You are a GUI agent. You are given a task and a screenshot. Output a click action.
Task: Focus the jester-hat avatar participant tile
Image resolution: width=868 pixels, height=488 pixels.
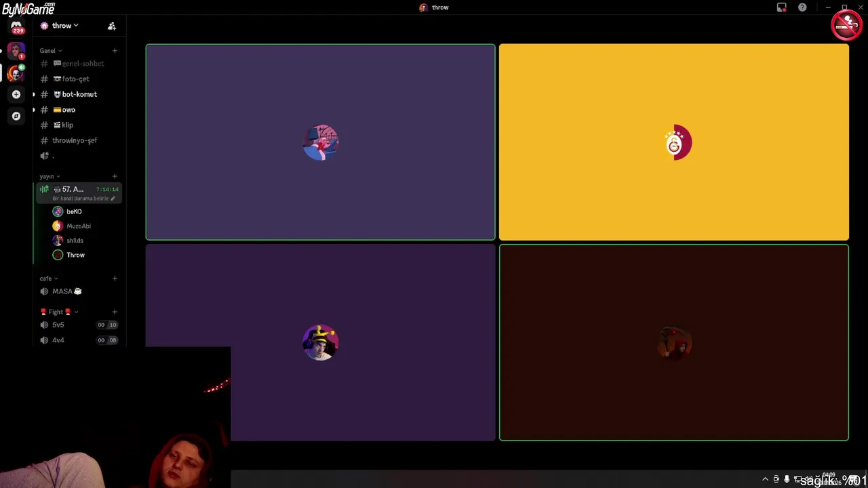click(320, 342)
